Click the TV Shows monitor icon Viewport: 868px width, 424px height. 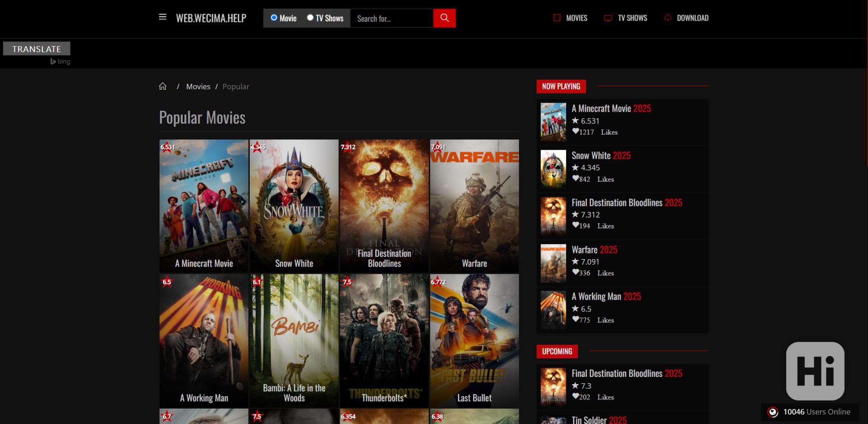(x=608, y=18)
